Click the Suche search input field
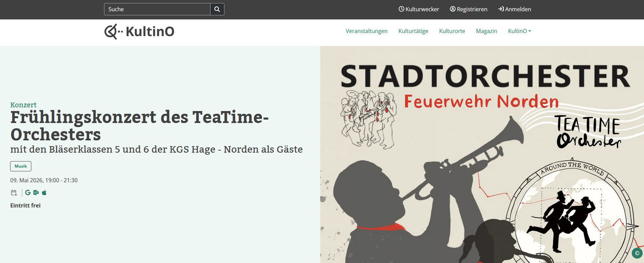The image size is (644, 263). pos(157,9)
